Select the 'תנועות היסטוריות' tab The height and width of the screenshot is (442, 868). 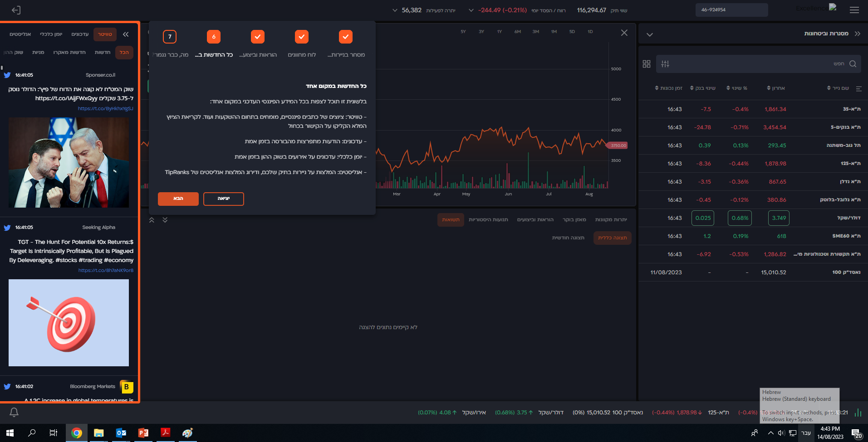pyautogui.click(x=488, y=220)
